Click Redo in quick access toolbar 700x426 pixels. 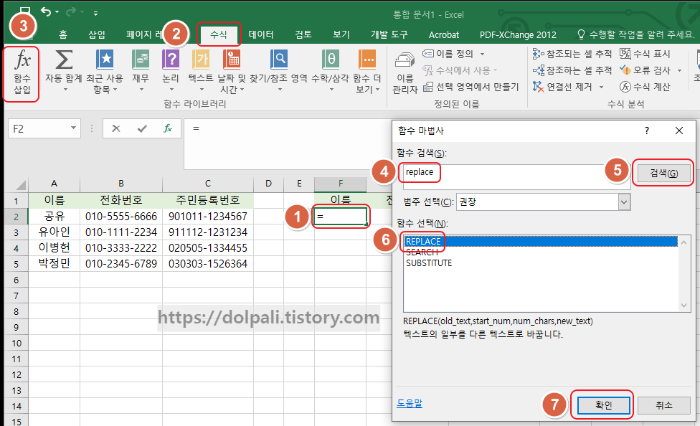71,12
